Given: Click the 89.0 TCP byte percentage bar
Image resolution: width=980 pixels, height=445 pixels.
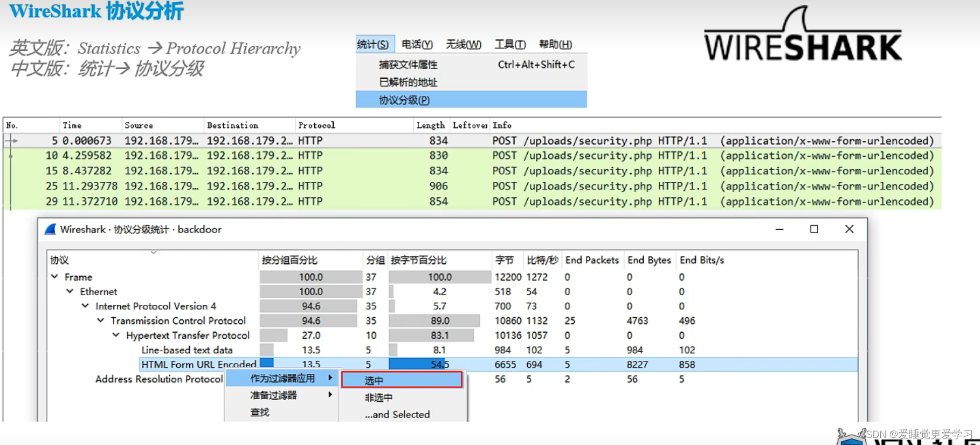Looking at the screenshot, I should coord(440,320).
